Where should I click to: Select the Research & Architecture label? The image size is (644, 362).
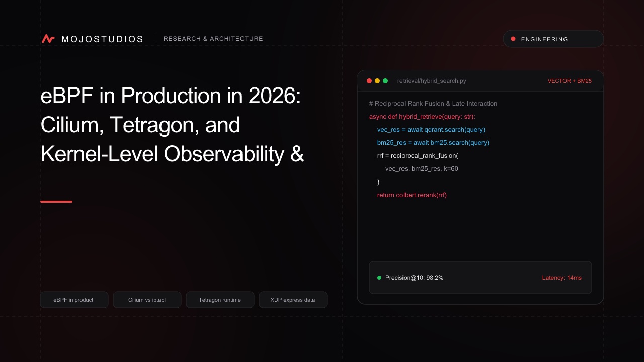click(x=213, y=39)
